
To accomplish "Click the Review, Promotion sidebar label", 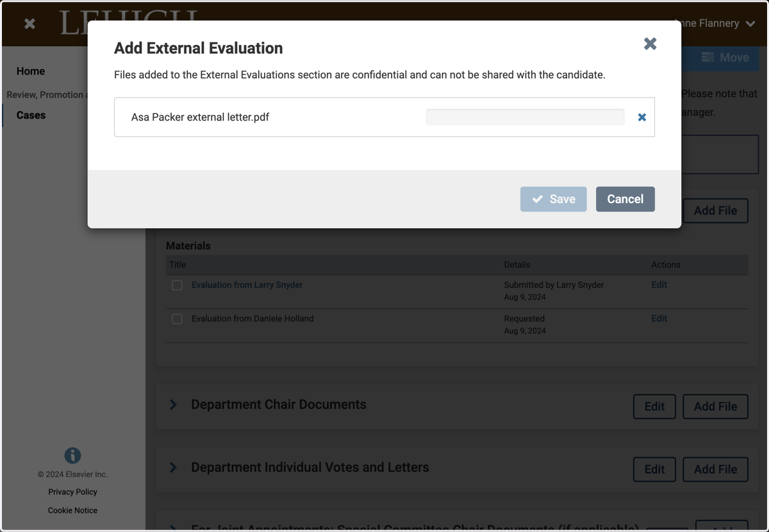I will [46, 95].
